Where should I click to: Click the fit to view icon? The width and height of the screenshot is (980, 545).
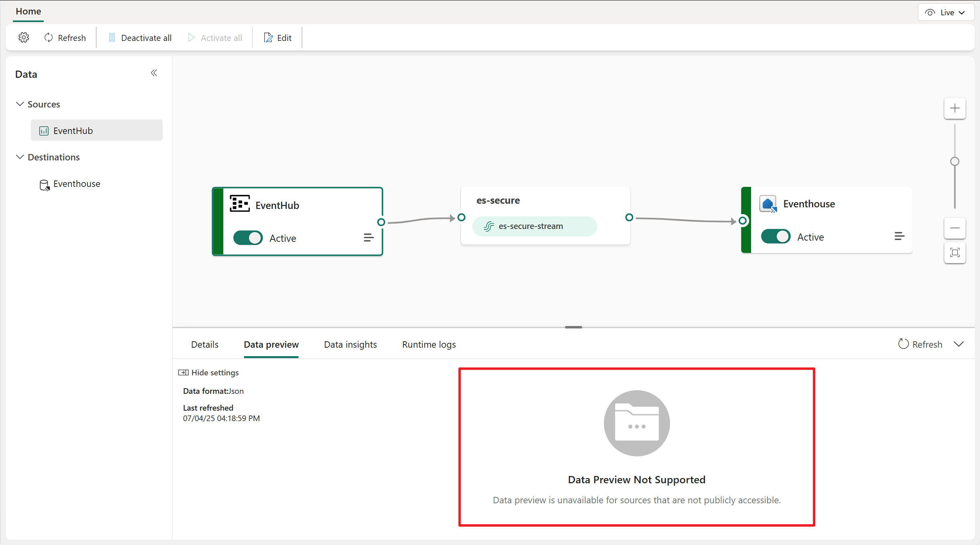click(x=955, y=253)
